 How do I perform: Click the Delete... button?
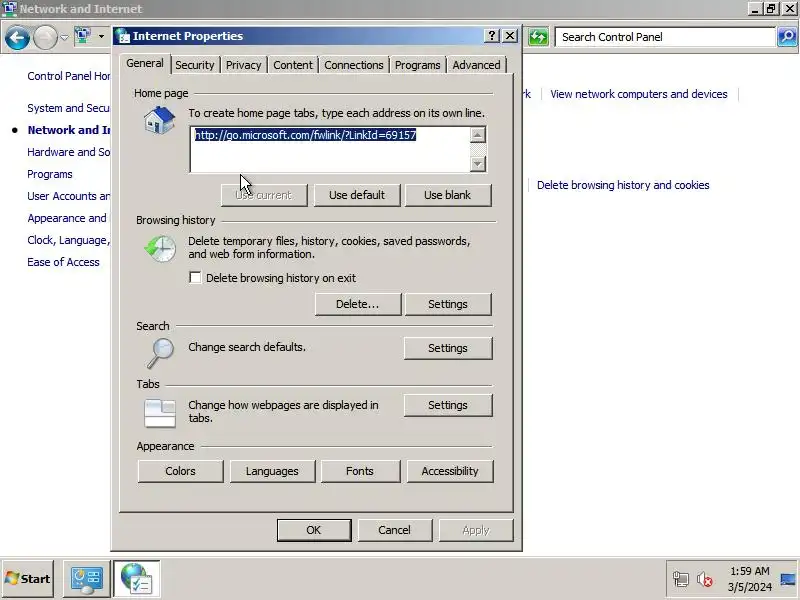point(357,304)
